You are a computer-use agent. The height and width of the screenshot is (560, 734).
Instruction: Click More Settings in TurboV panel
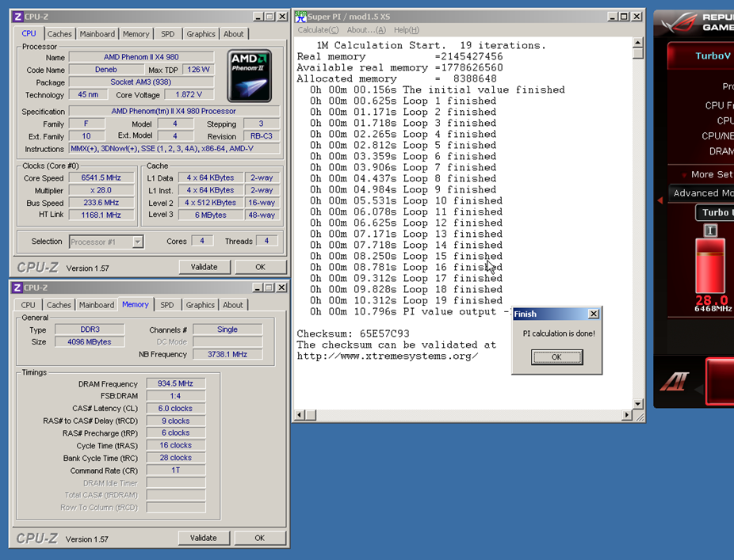pyautogui.click(x=712, y=174)
